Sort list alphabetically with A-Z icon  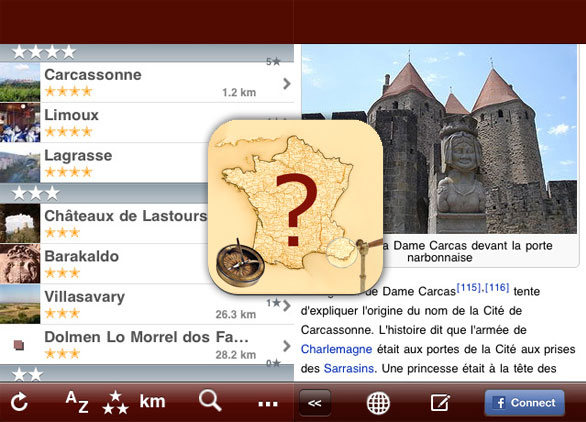click(77, 402)
